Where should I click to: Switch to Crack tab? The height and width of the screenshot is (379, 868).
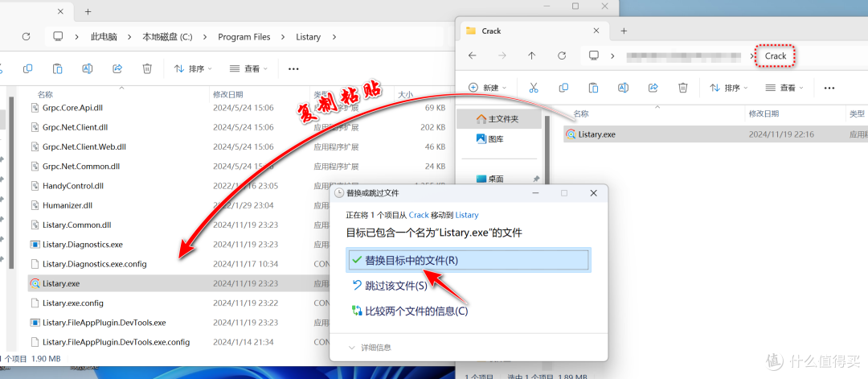534,31
